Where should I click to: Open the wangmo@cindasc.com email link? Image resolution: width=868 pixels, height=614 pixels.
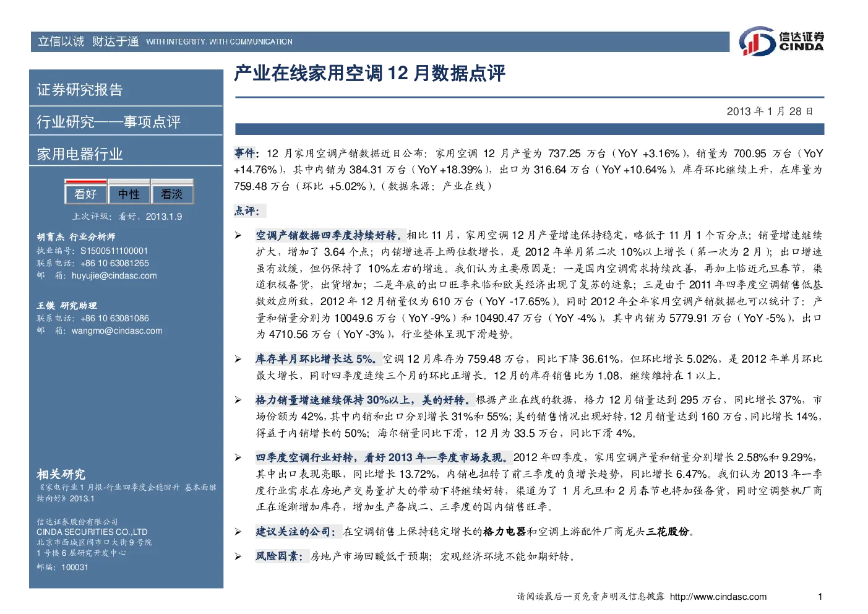pyautogui.click(x=117, y=331)
